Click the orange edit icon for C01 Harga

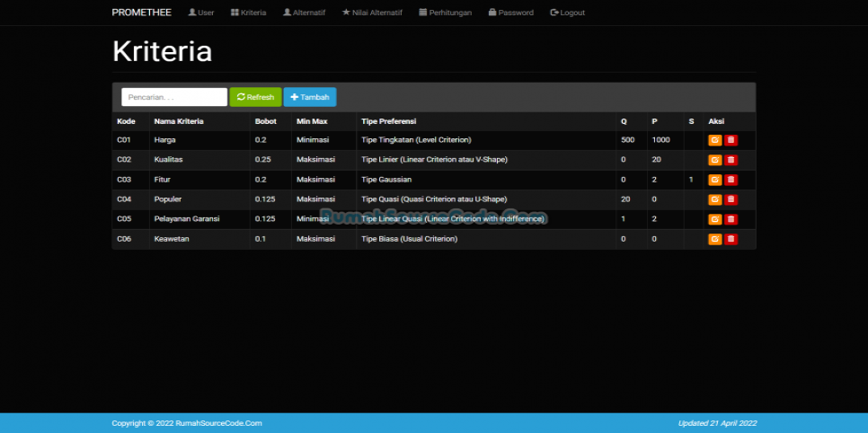pos(714,140)
